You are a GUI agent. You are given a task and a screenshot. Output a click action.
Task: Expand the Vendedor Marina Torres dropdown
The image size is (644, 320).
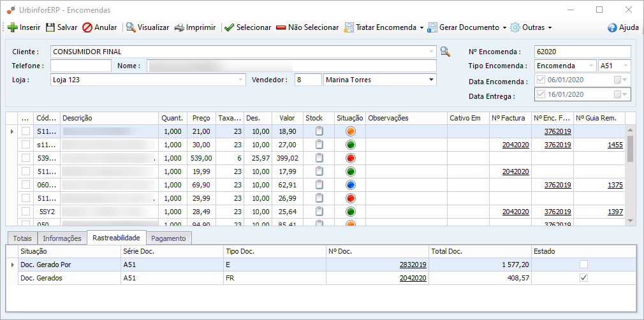pyautogui.click(x=432, y=80)
